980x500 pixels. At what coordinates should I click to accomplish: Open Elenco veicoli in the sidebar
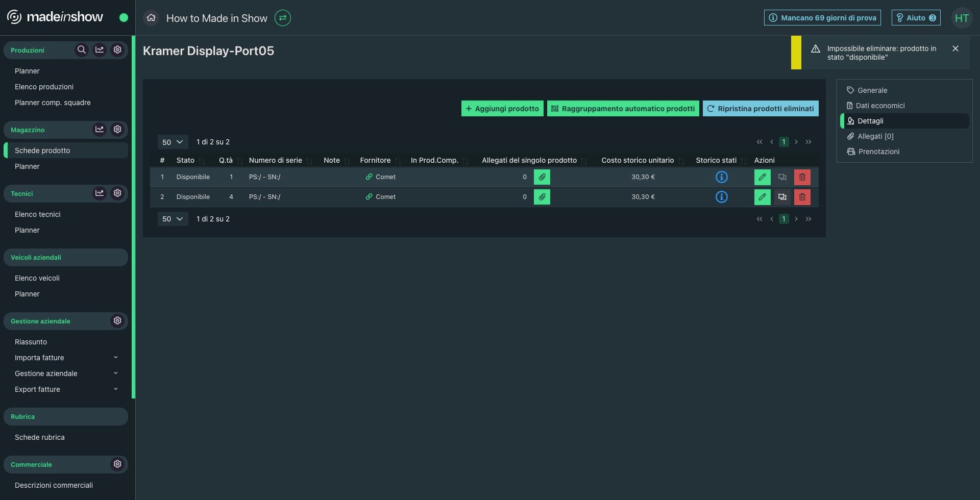(x=37, y=278)
